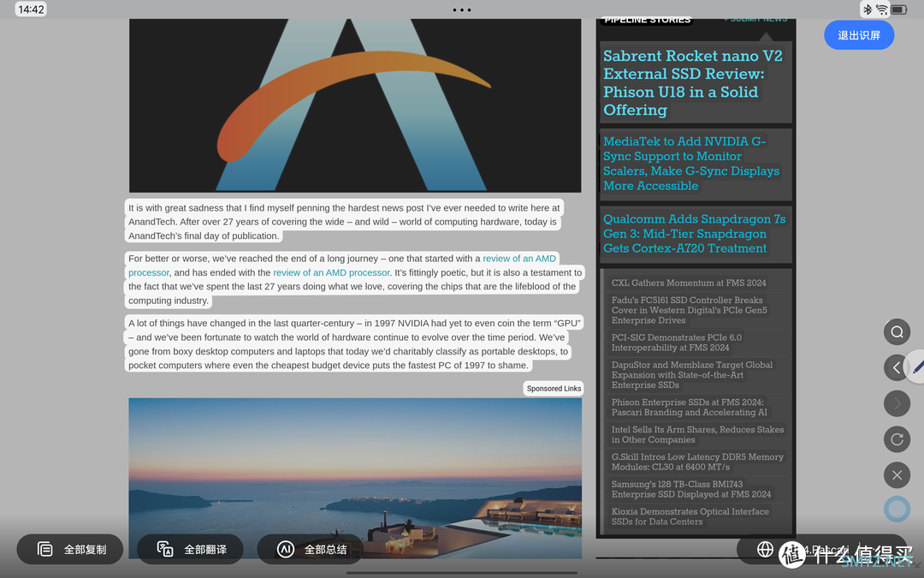Select paragraph starting 'A lot of things have changed'
The height and width of the screenshot is (578, 924).
click(x=355, y=344)
